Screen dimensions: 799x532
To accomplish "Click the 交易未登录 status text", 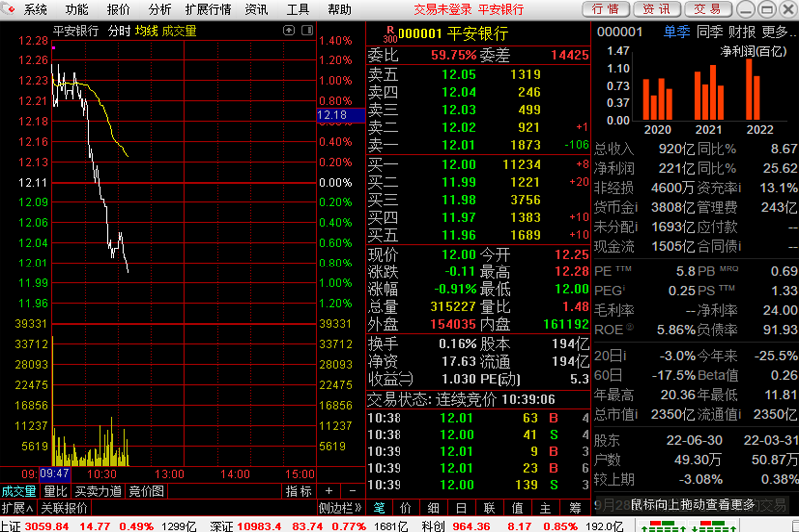I will (443, 9).
